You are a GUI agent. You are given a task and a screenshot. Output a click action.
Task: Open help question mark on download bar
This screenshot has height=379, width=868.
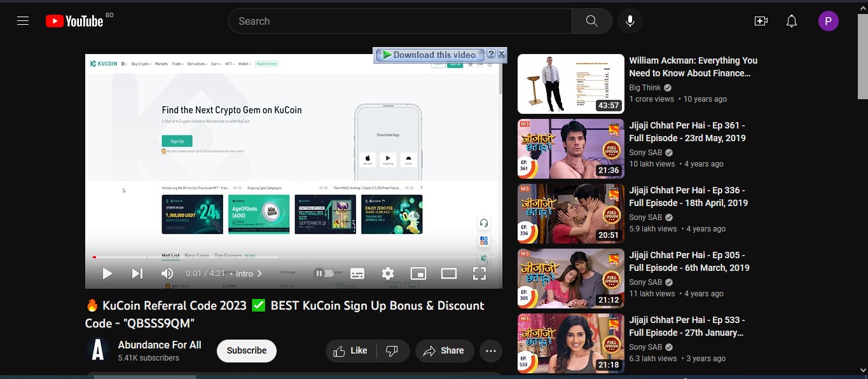[x=491, y=55]
